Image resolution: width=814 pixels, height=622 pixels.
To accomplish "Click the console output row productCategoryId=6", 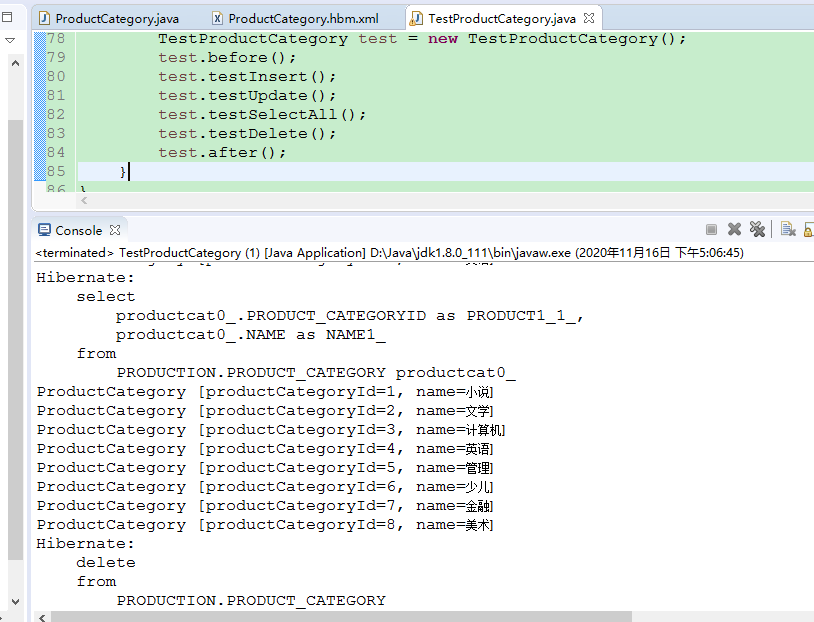I will [265, 487].
